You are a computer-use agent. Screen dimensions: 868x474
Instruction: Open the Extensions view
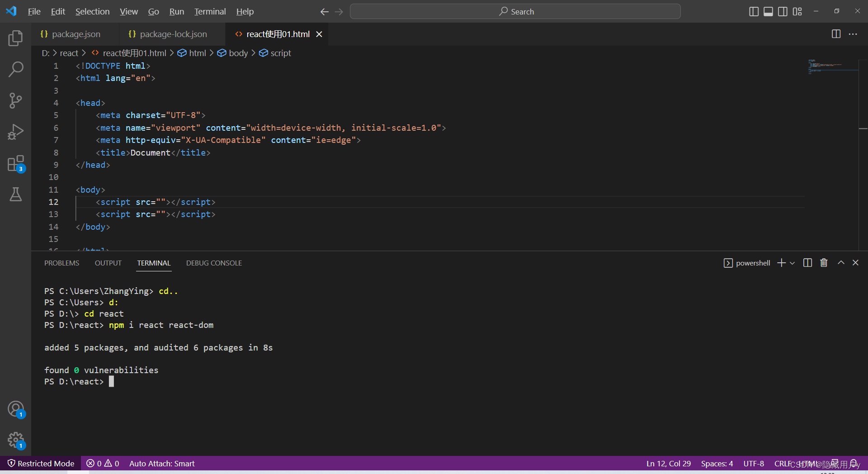pos(15,163)
